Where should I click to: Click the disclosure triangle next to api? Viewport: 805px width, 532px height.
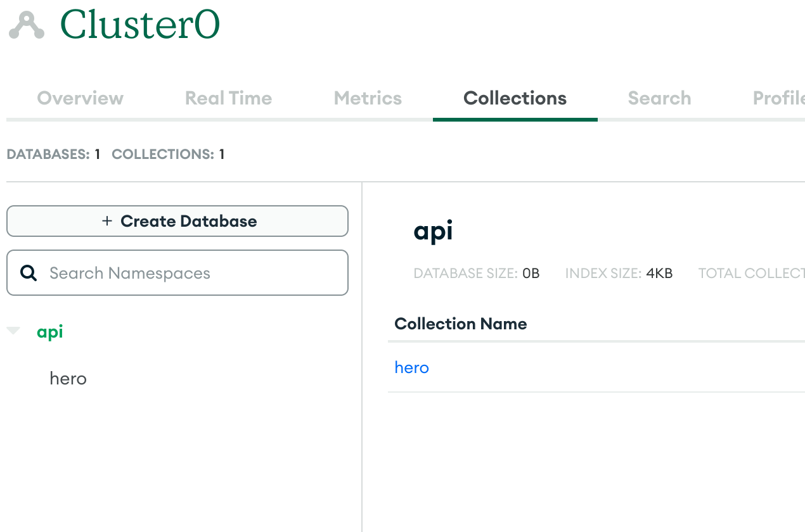pos(14,331)
